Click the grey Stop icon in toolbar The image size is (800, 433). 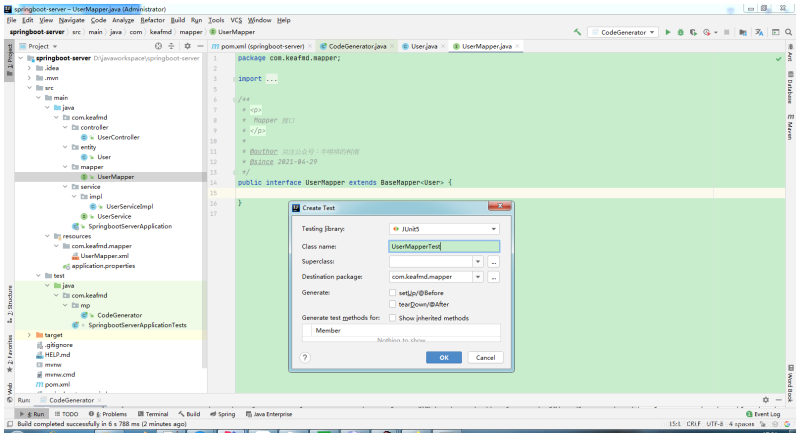pos(727,32)
